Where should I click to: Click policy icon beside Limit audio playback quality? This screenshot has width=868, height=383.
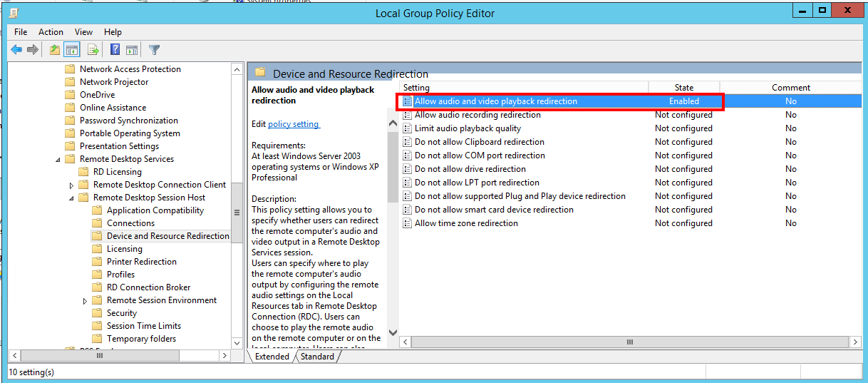(x=408, y=128)
